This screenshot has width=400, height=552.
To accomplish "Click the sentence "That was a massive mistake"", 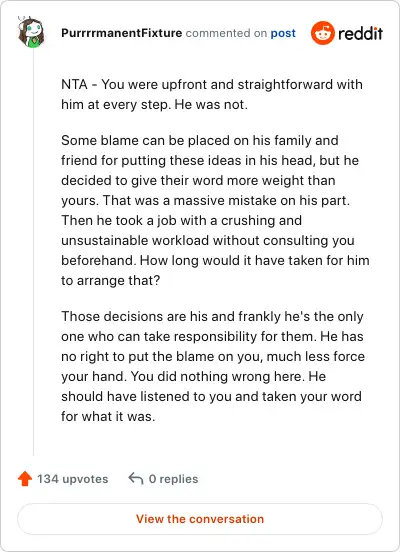I will (226, 200).
